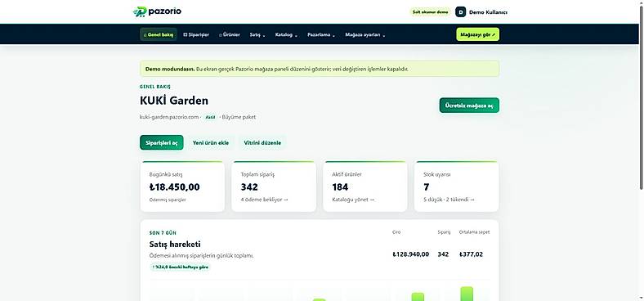
Task: Click the demo mode notice banner
Action: pyautogui.click(x=320, y=69)
